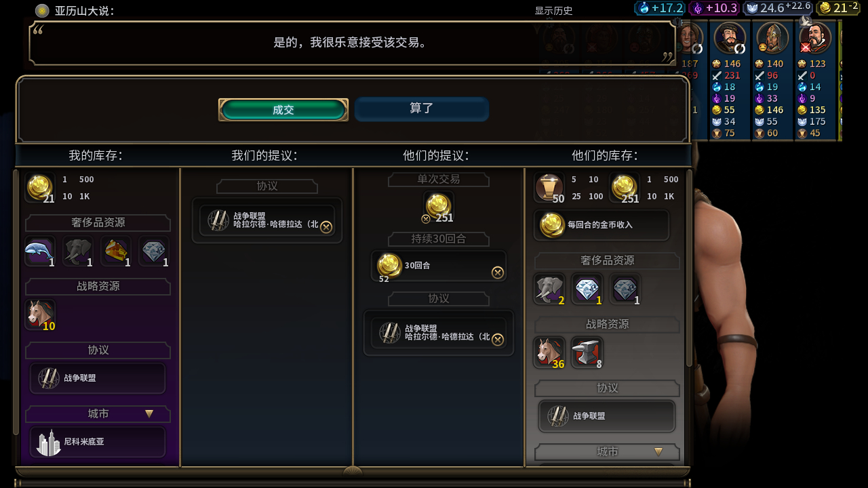Collapse the 奢侈品资源 header in my inventory
Screen dimensions: 868x488
tap(98, 223)
